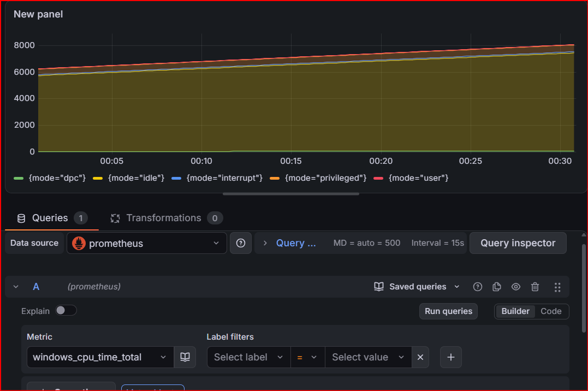Change privileged series color swatch
This screenshot has height=391, width=588.
275,179
